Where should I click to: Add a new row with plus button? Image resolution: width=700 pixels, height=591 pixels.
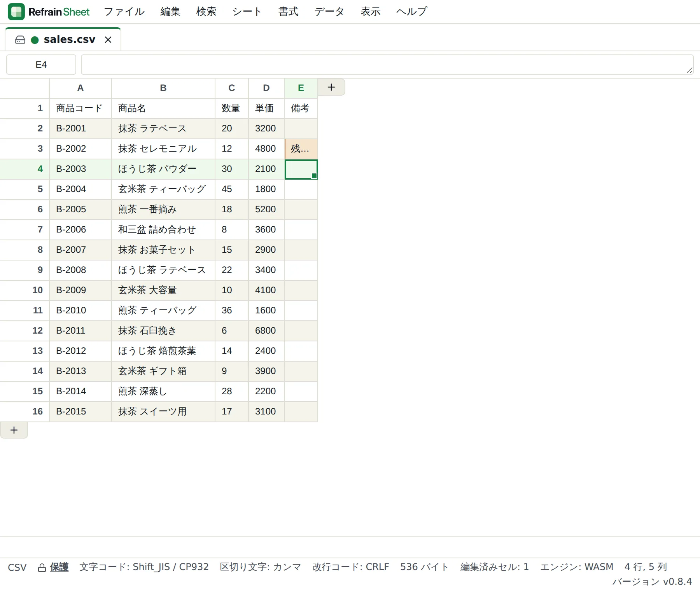14,430
